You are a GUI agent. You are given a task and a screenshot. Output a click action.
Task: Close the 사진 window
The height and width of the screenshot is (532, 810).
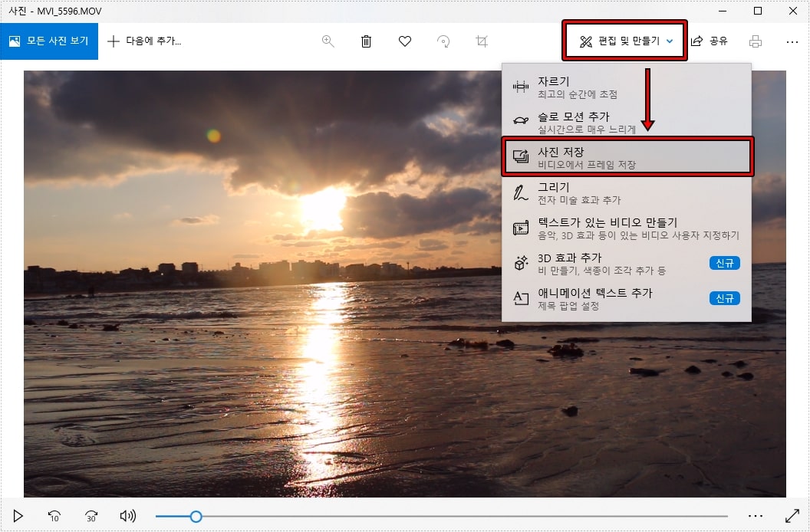pos(793,11)
